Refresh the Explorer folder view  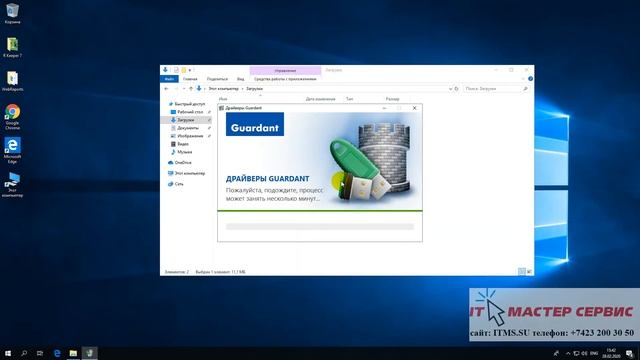(x=456, y=89)
